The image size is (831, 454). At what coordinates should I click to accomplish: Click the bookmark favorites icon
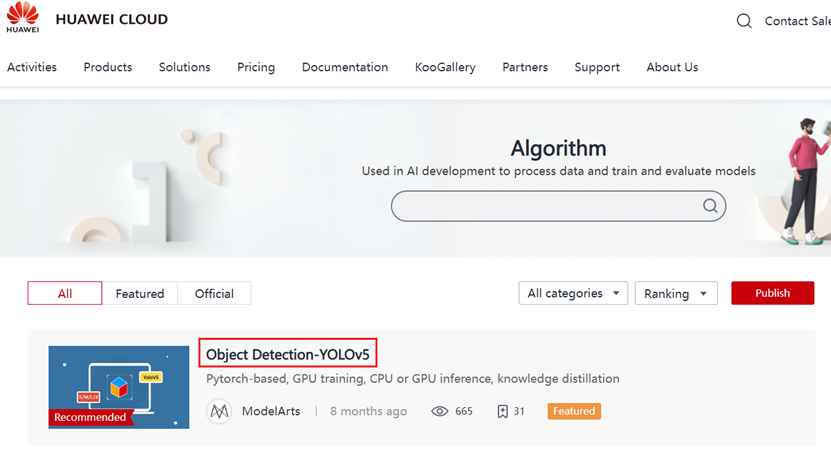click(x=502, y=411)
